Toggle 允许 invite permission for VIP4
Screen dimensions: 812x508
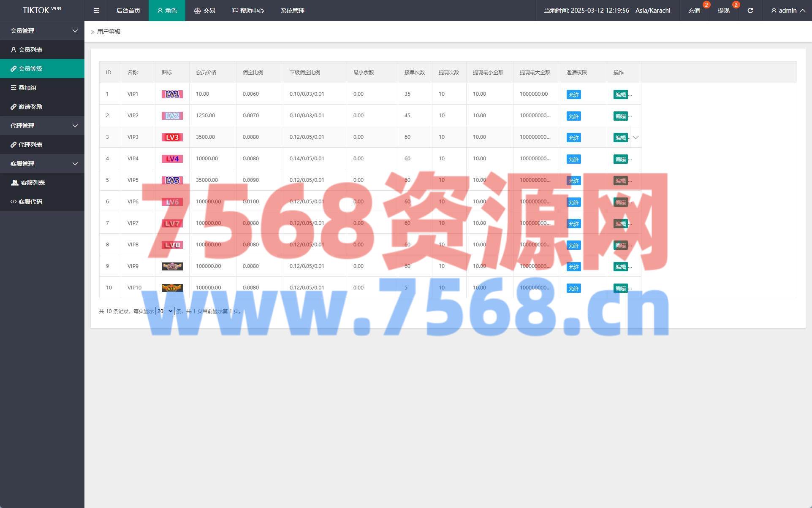tap(573, 159)
